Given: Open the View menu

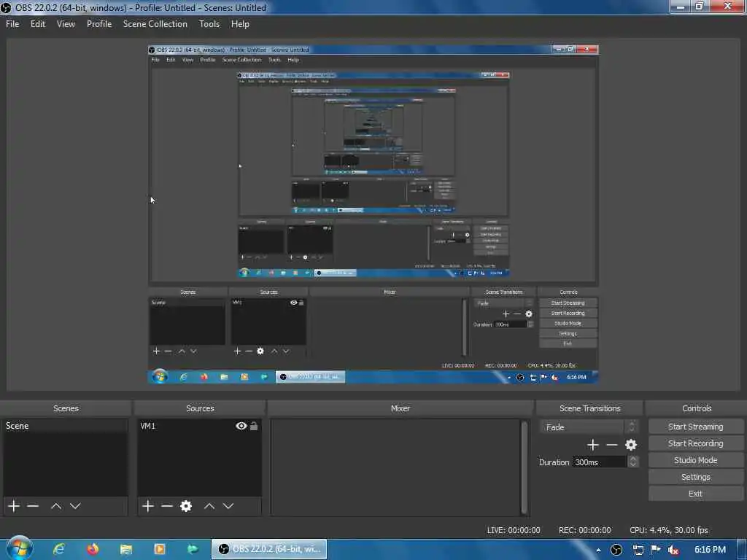Looking at the screenshot, I should coord(66,24).
